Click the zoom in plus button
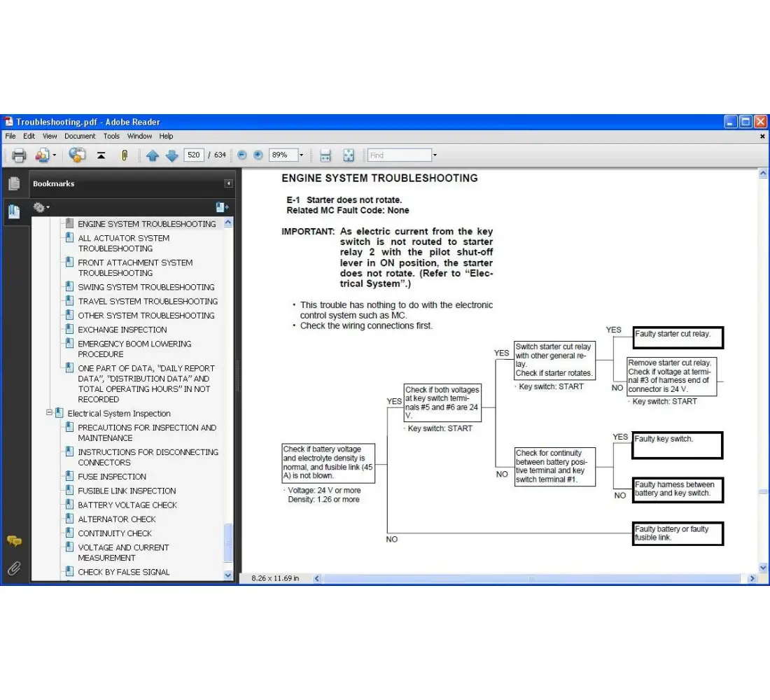Screen dimensions: 770x700 (x=258, y=155)
